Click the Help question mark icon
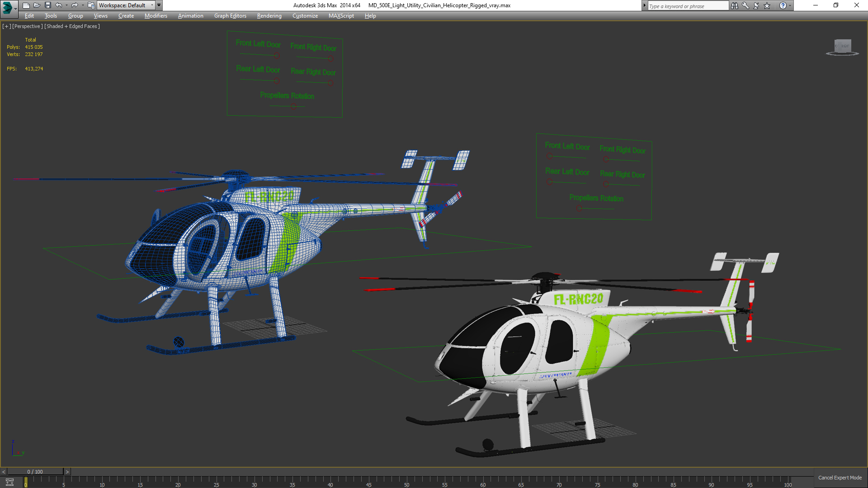The height and width of the screenshot is (488, 868). 783,6
